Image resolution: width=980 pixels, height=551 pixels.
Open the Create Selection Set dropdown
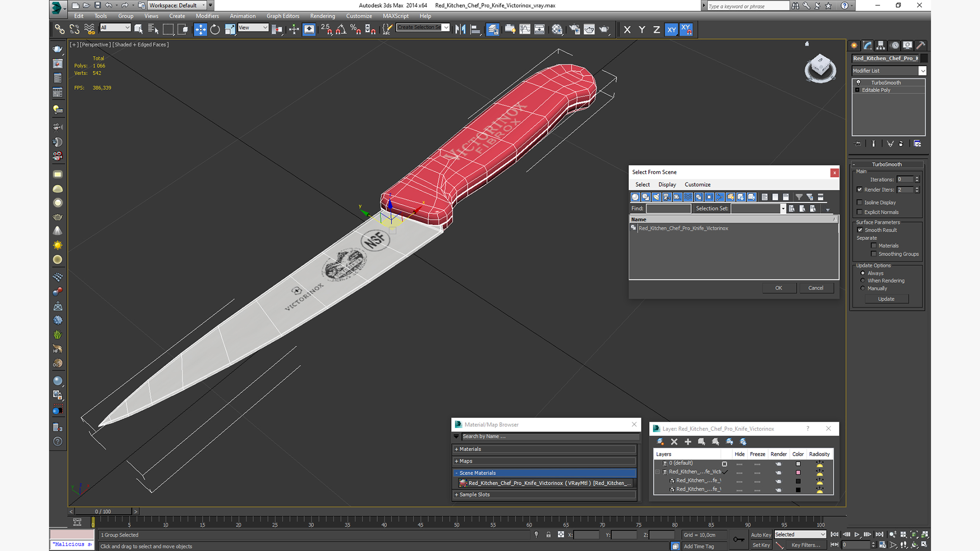(x=423, y=28)
